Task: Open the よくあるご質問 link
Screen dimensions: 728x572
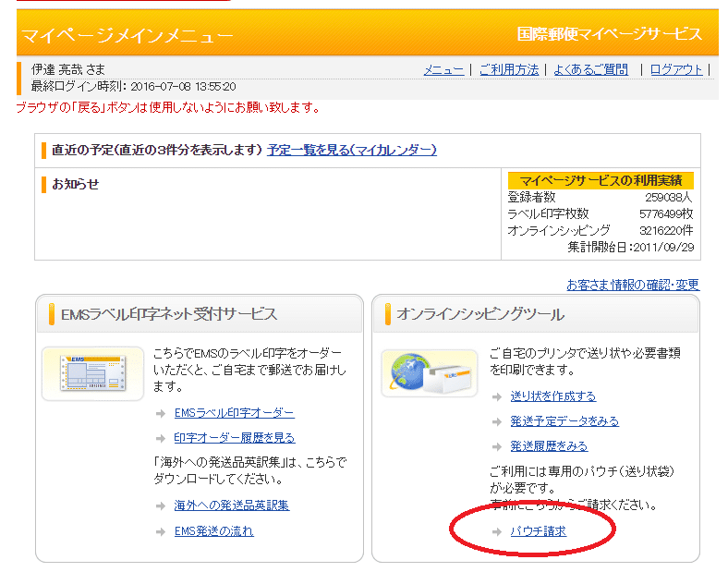Action: pos(590,70)
